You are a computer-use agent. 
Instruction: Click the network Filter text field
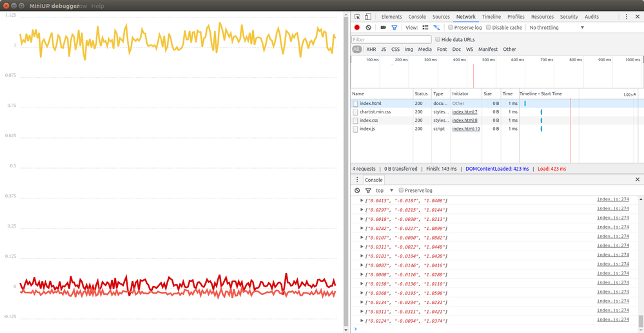391,39
